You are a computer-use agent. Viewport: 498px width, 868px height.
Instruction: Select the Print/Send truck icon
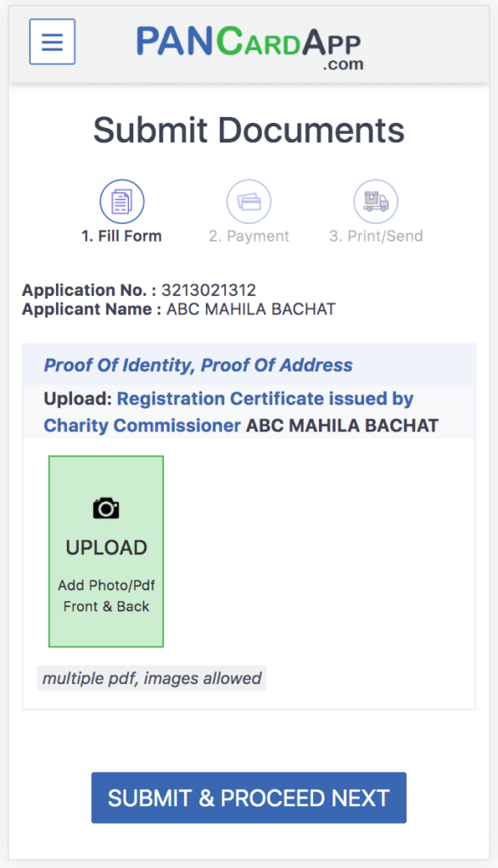(376, 202)
